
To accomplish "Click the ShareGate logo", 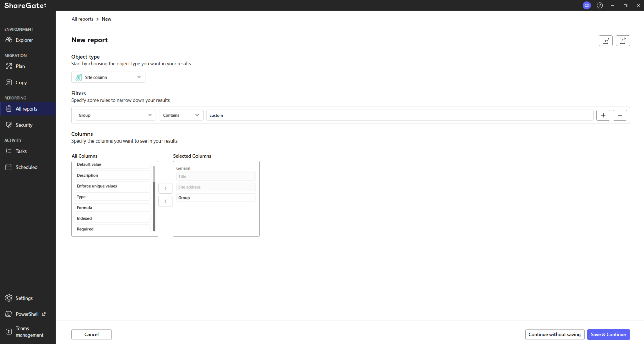I will 25,5.
